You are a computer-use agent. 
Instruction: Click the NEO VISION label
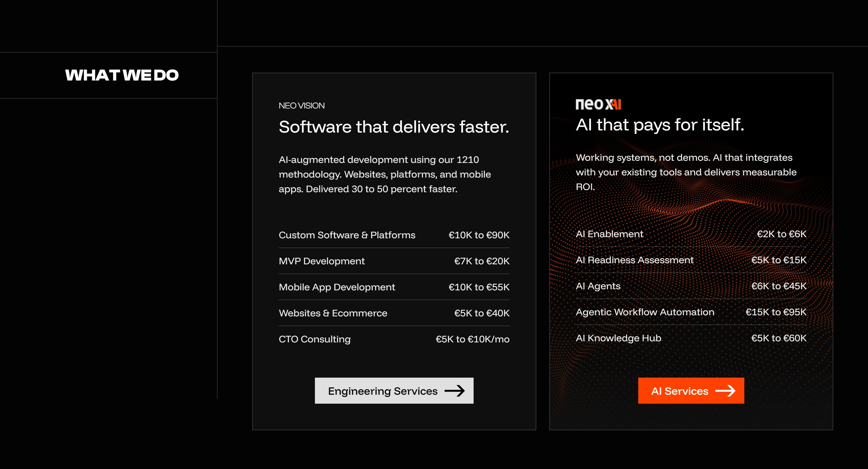point(302,106)
